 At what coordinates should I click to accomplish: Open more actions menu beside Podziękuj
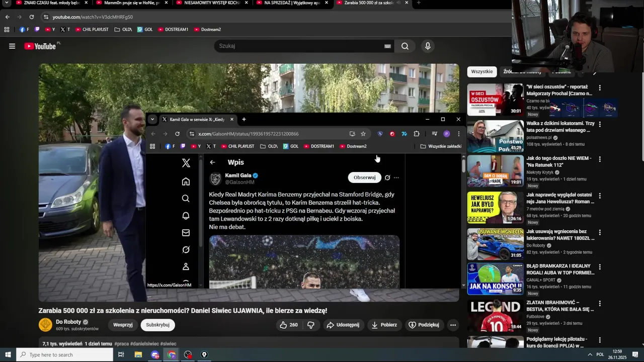[x=453, y=325]
